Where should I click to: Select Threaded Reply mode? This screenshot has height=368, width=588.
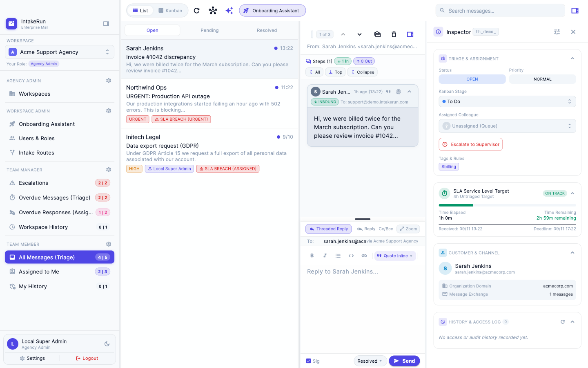tap(328, 229)
